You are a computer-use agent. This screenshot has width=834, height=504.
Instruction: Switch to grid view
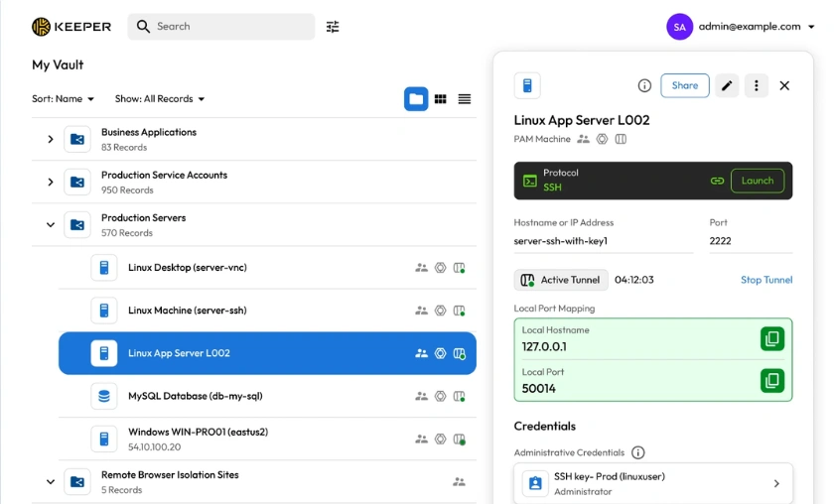pyautogui.click(x=441, y=99)
